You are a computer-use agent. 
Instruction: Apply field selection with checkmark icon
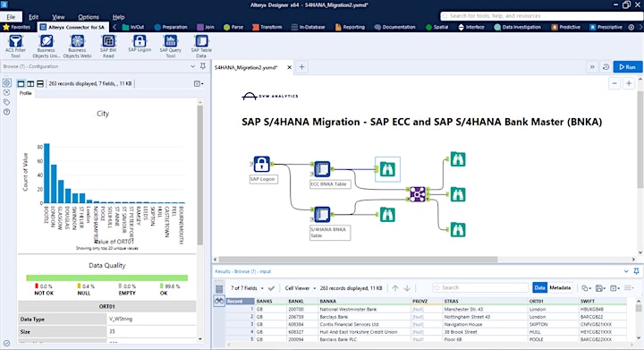tap(271, 288)
